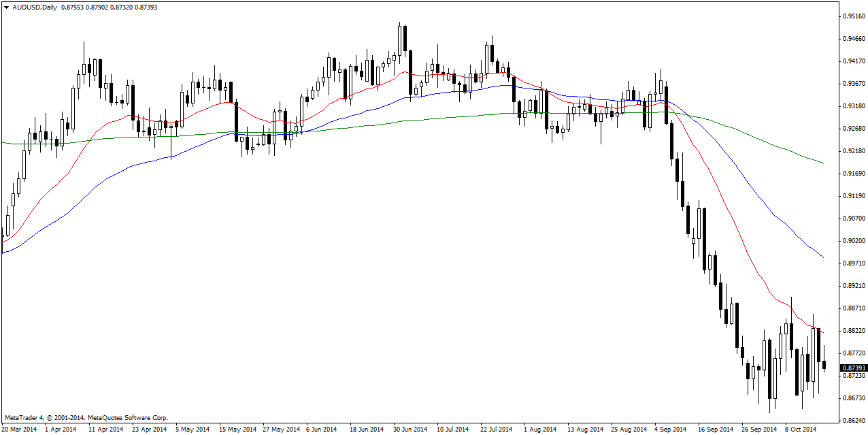The width and height of the screenshot is (868, 435).
Task: Select the 0.90200 level on the price axis
Action: click(854, 241)
